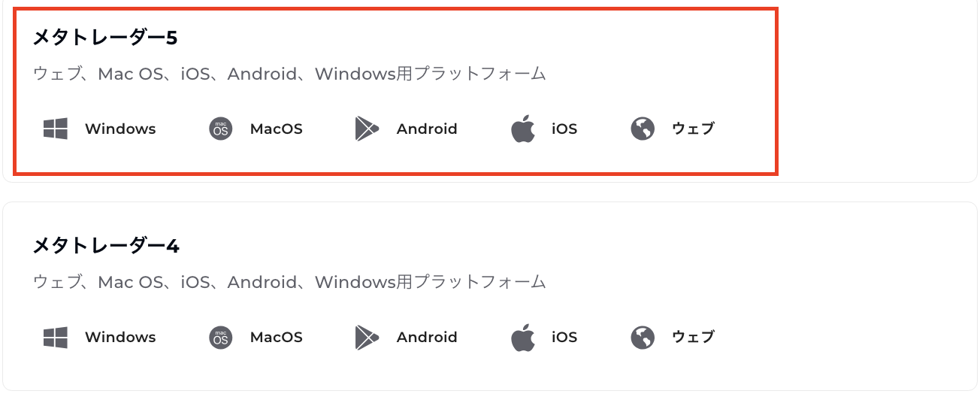980x394 pixels.
Task: Open the Windows download link for メタトレーダー5
Action: click(x=120, y=129)
